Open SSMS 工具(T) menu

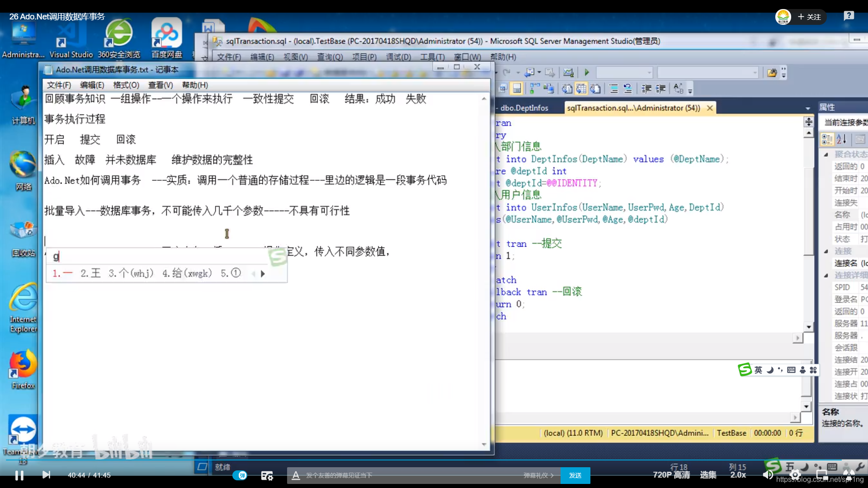pos(432,57)
